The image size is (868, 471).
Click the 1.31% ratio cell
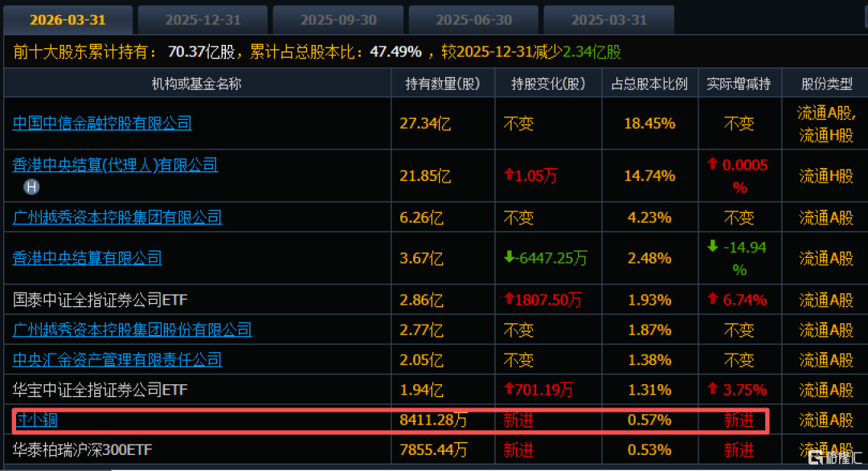click(649, 390)
